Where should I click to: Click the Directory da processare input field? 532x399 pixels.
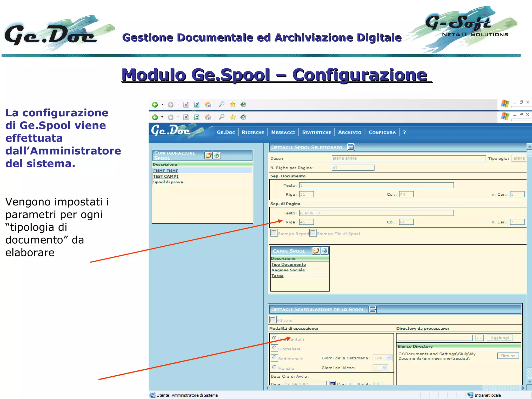click(x=435, y=338)
